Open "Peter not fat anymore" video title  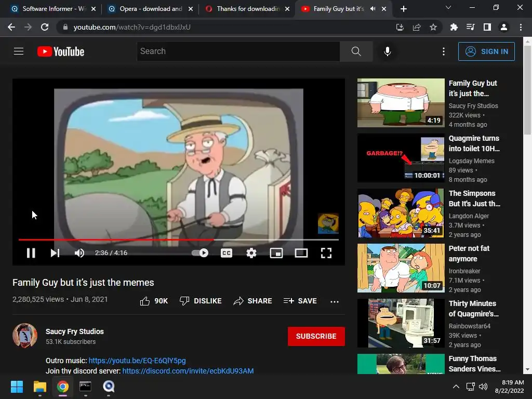[469, 254]
